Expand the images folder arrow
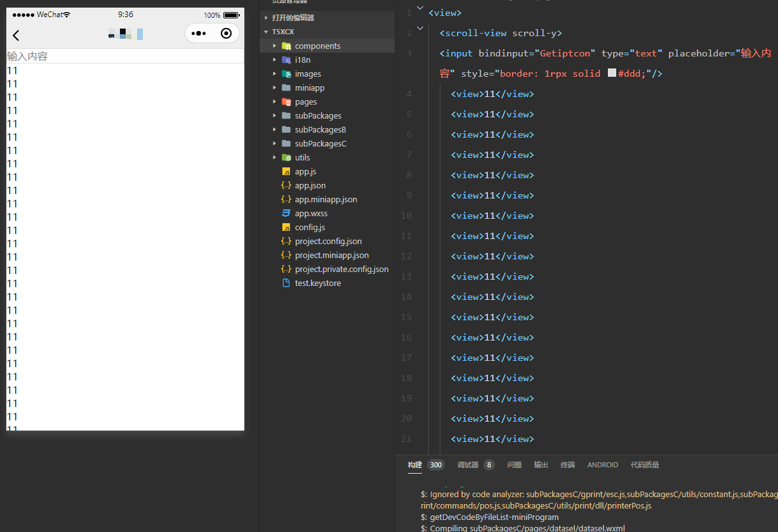The height and width of the screenshot is (532, 778). tap(274, 74)
